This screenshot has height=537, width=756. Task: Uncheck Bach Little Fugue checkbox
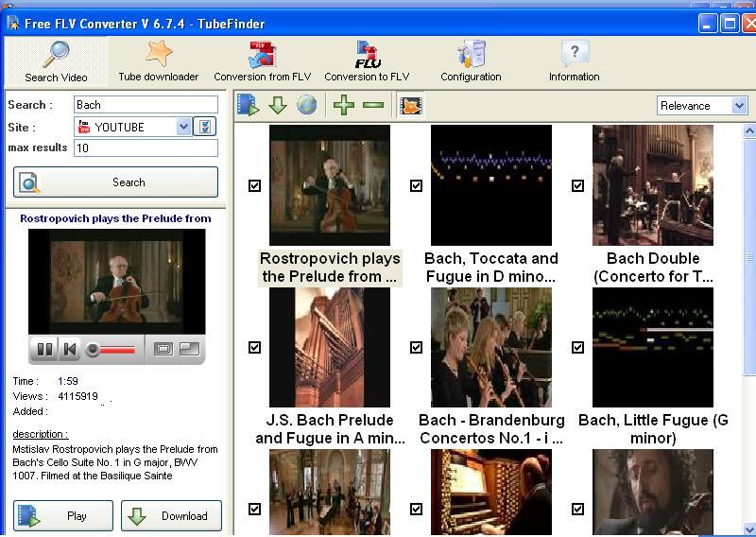(577, 347)
